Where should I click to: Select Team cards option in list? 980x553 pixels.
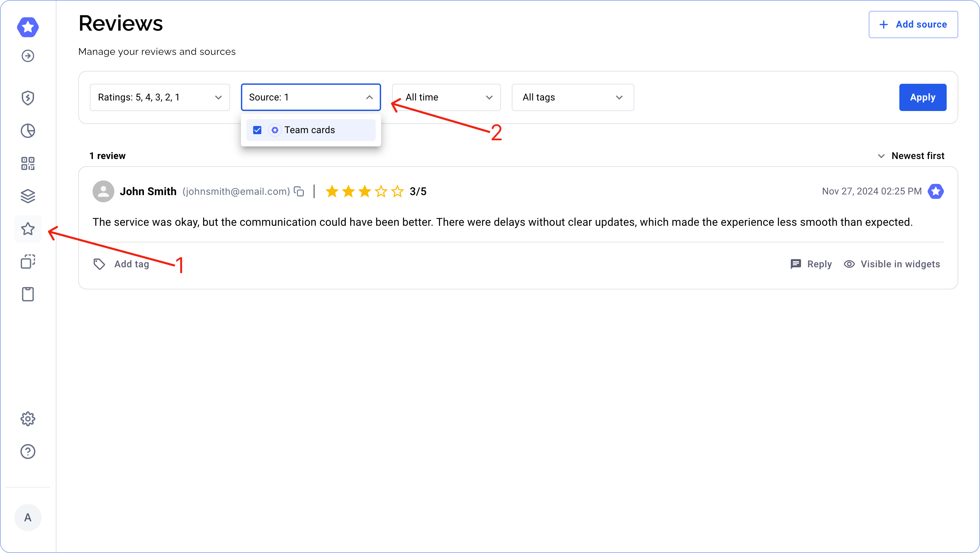tap(310, 130)
